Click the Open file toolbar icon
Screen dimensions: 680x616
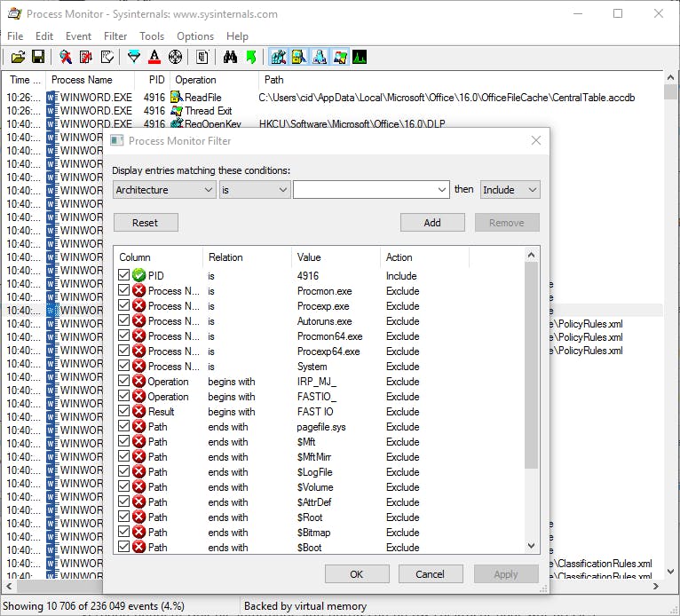click(x=19, y=57)
